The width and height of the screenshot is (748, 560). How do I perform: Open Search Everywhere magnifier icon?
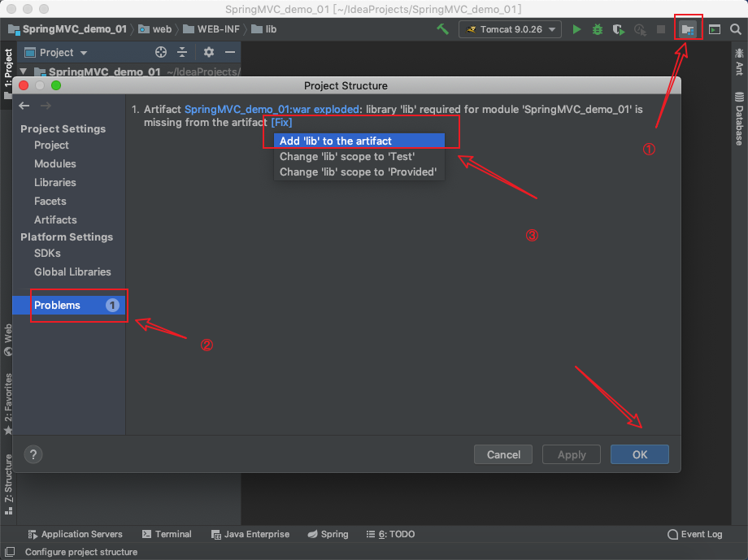pyautogui.click(x=735, y=29)
